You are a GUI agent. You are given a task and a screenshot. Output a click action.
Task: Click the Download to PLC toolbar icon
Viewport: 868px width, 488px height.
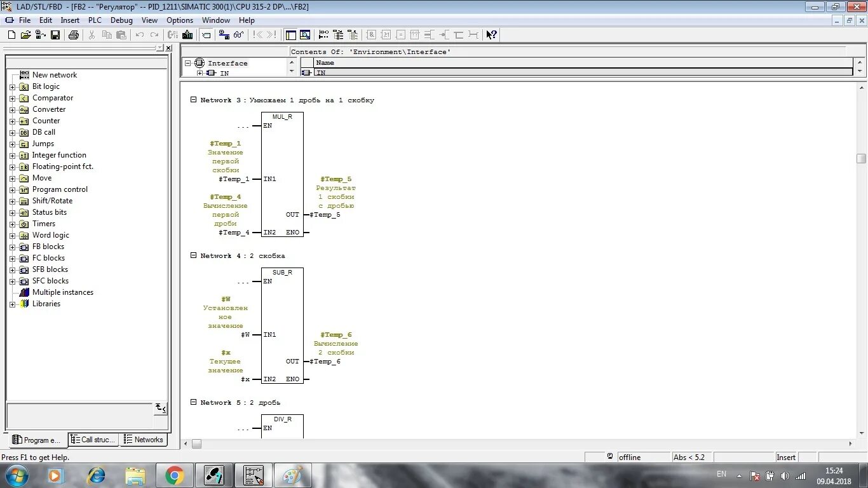187,35
